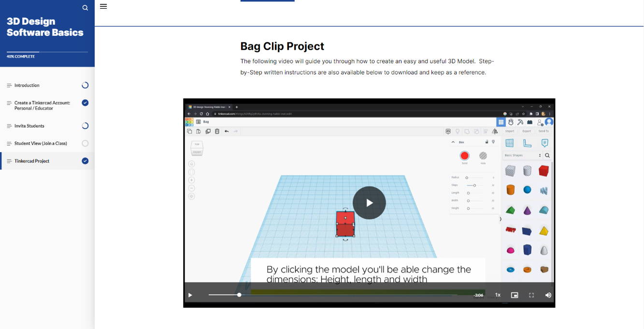Play video with large center button
This screenshot has width=644, height=329.
click(369, 203)
